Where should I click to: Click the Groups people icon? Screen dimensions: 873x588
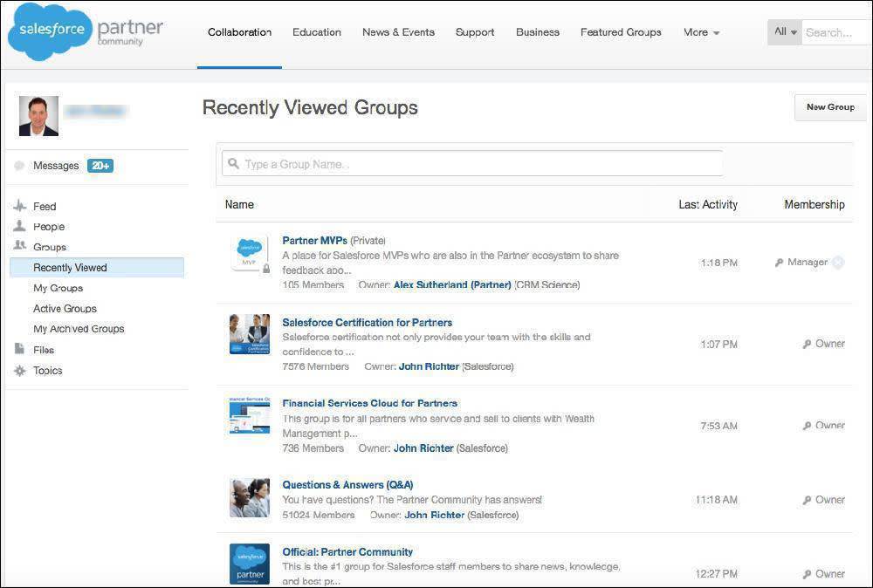click(x=19, y=246)
